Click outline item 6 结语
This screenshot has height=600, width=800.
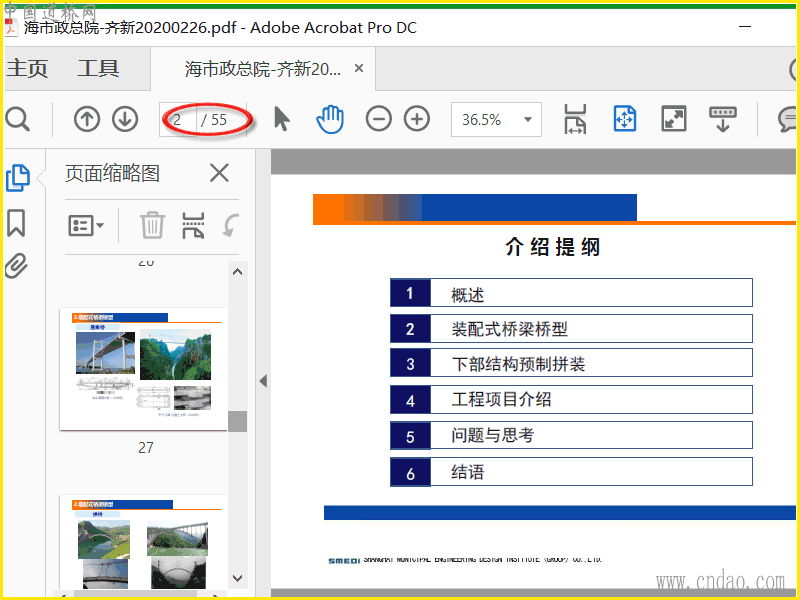[571, 472]
